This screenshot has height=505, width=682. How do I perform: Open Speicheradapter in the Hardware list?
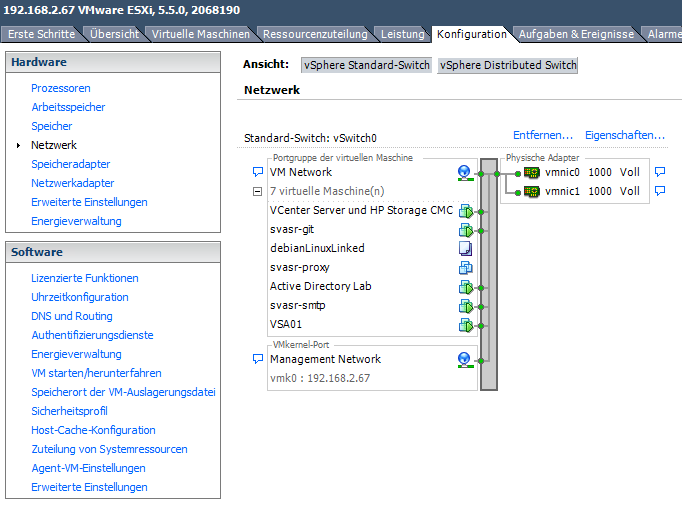click(70, 164)
